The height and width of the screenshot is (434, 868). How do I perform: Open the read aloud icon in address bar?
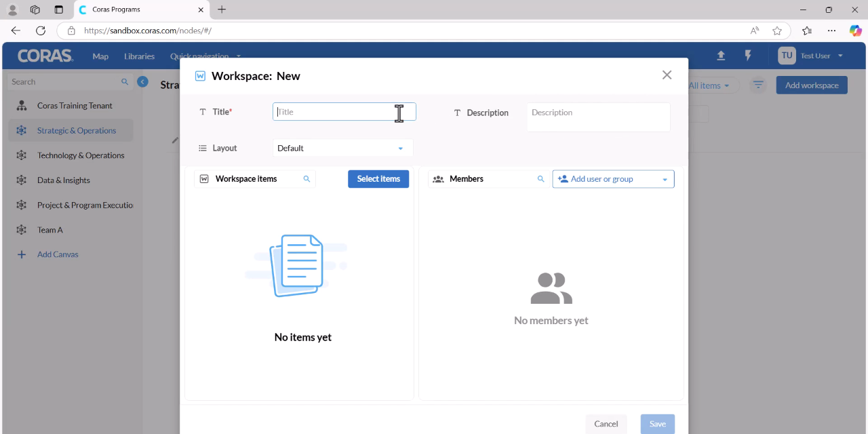click(x=755, y=31)
